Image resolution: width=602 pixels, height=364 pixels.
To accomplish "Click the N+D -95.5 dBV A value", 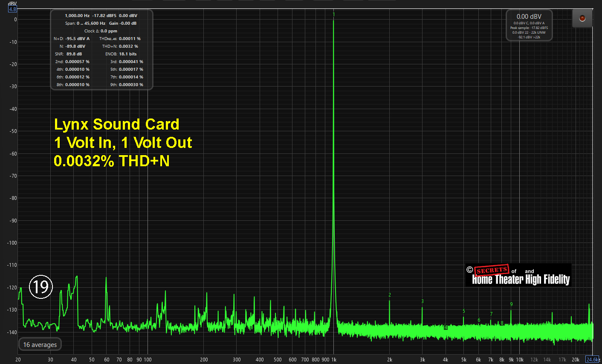I will coord(78,38).
